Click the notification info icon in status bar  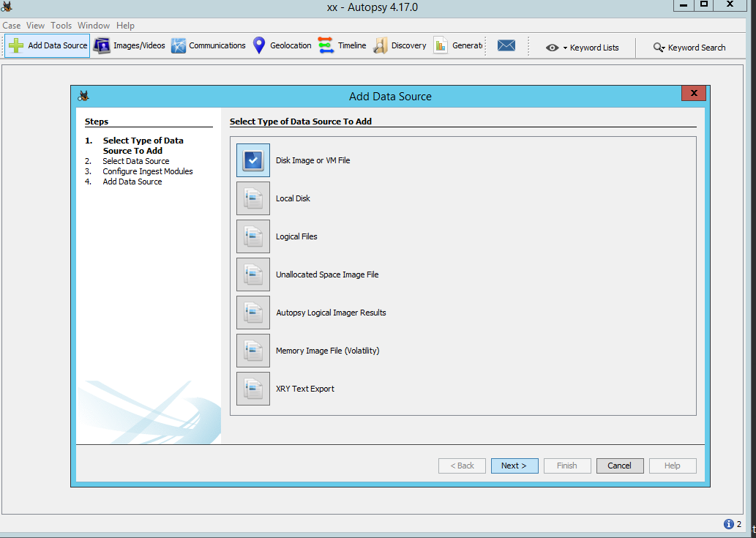(x=729, y=524)
